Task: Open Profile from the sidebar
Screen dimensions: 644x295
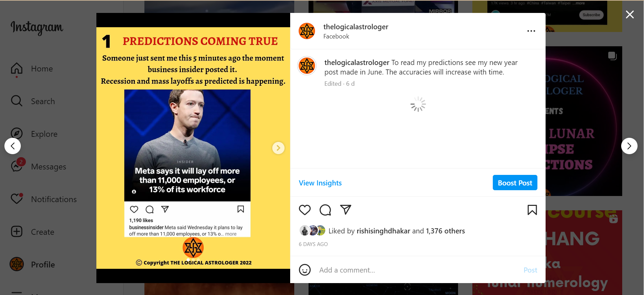Action: click(33, 265)
